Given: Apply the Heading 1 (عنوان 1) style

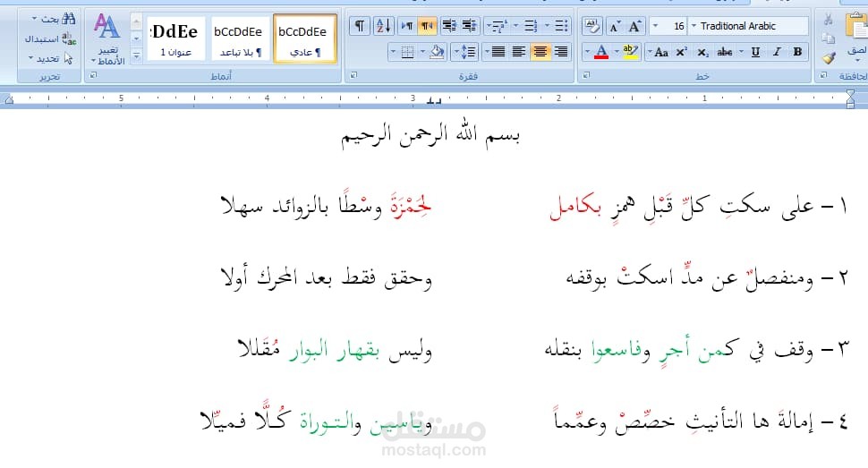Looking at the screenshot, I should pos(176,39).
